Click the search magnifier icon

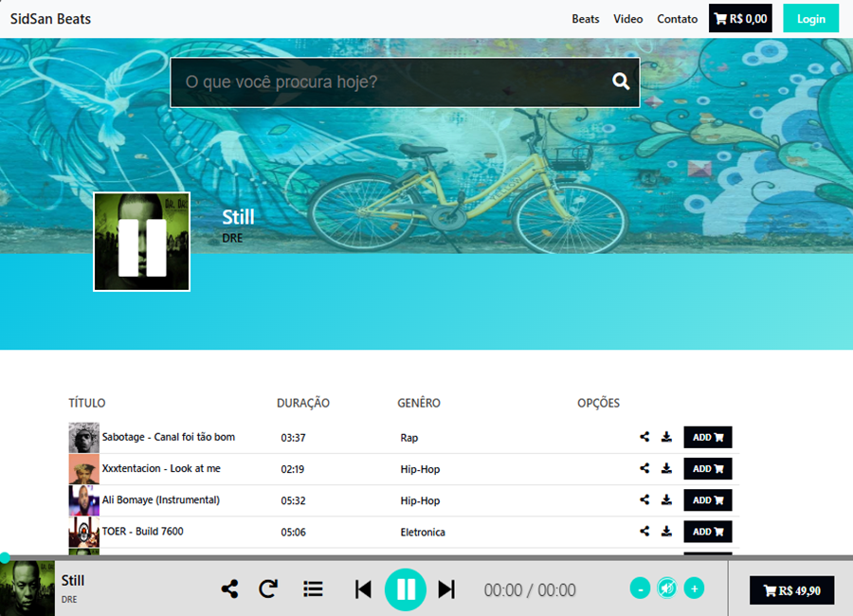pyautogui.click(x=621, y=82)
